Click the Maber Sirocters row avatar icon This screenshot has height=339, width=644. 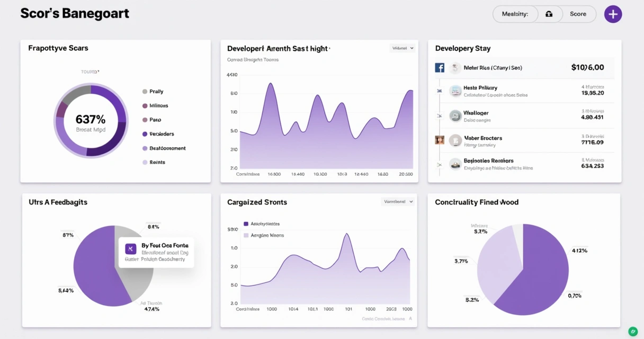(455, 140)
